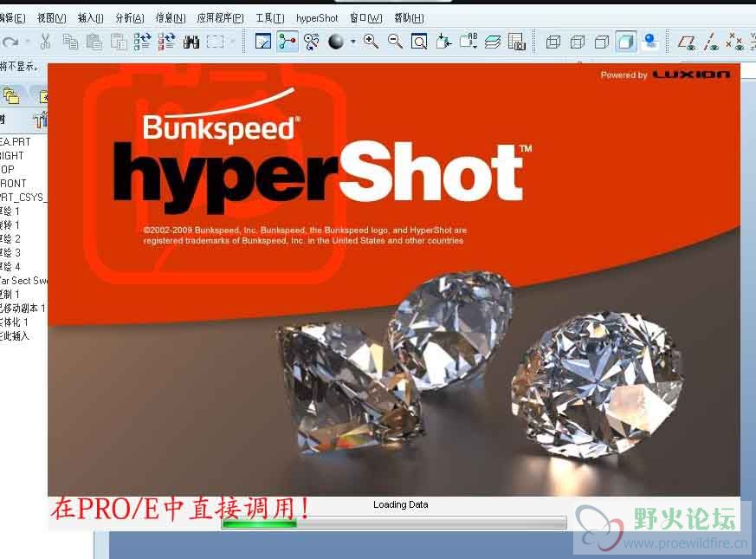Switch to Wireframe display style
Screen dimensions: 756x559
coord(553,42)
